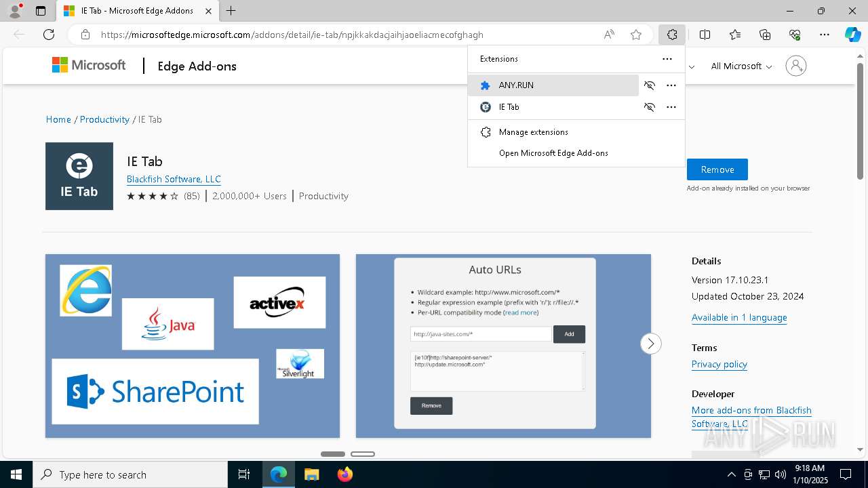The height and width of the screenshot is (488, 868).
Task: Show hidden system tray icons chevron
Action: coord(731,474)
